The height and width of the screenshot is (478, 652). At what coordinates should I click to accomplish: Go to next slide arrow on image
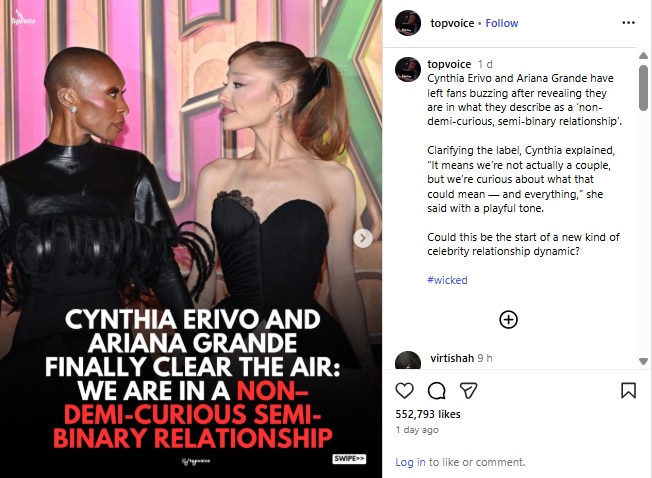click(363, 238)
